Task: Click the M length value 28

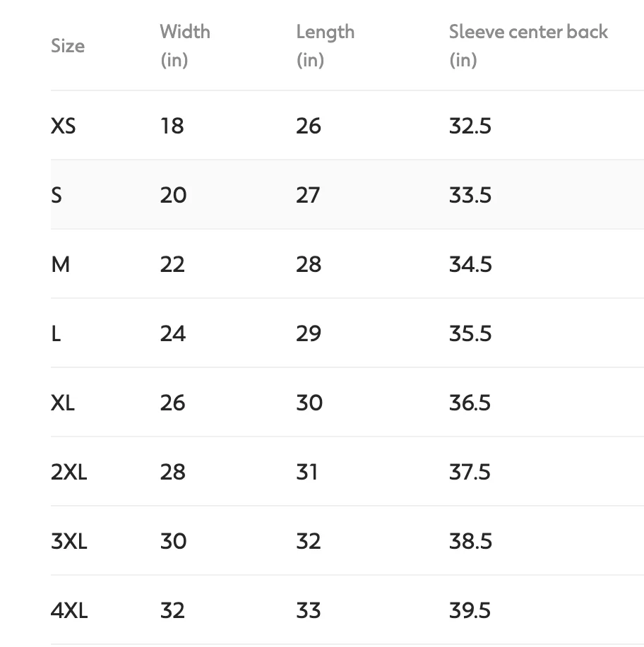Action: [309, 264]
